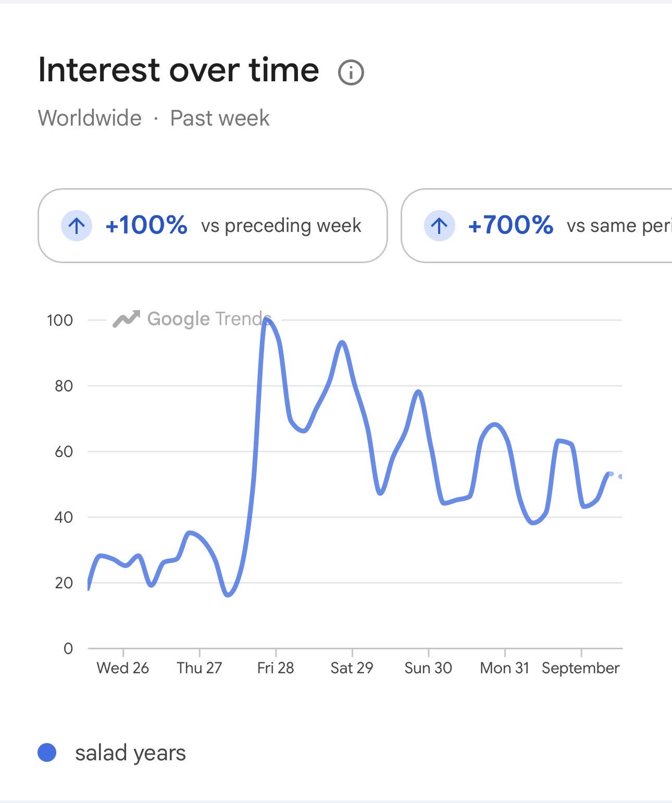Select the September axis label
Image resolution: width=672 pixels, height=803 pixels.
point(580,668)
